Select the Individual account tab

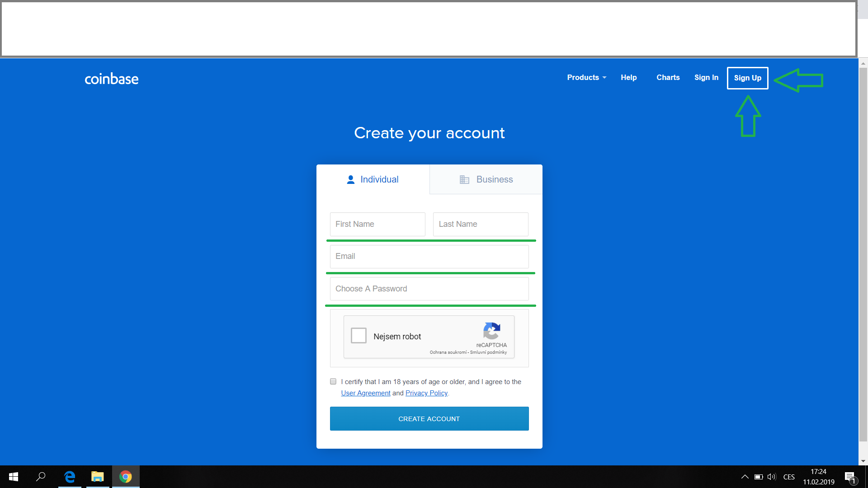(x=373, y=179)
